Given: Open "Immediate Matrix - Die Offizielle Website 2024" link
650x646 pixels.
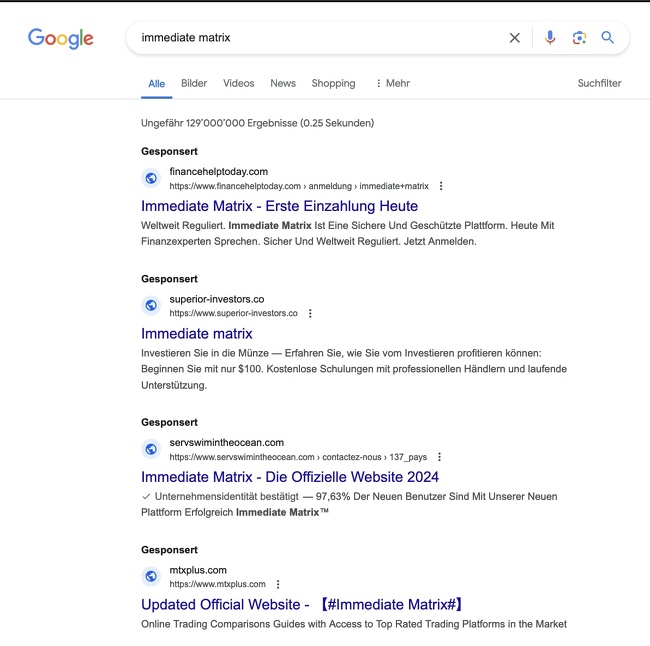Looking at the screenshot, I should click(x=290, y=477).
